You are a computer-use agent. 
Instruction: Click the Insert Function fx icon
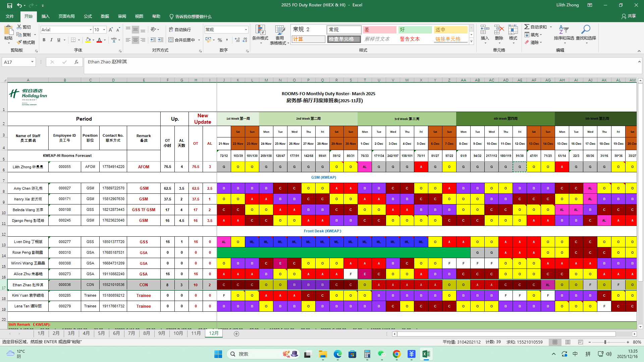point(76,62)
